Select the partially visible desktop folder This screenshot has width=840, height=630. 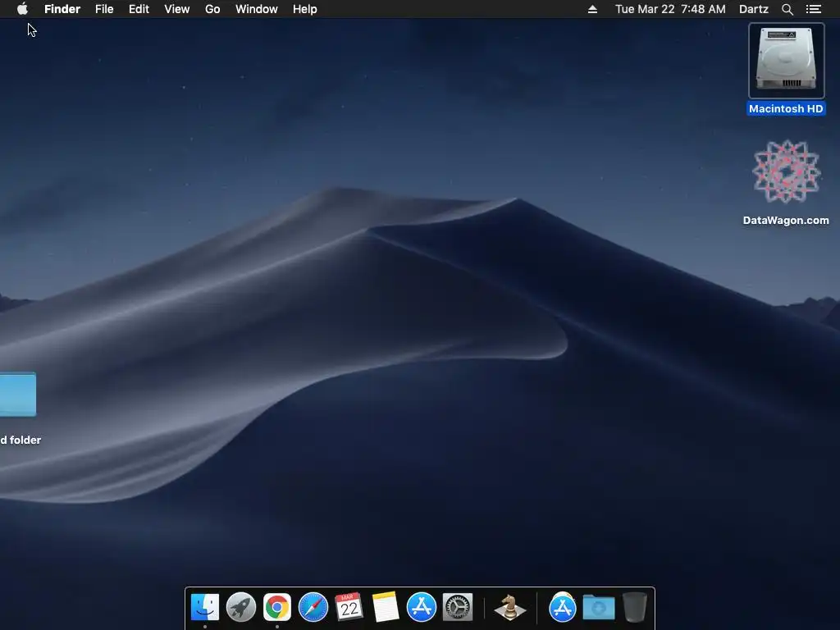pyautogui.click(x=18, y=395)
